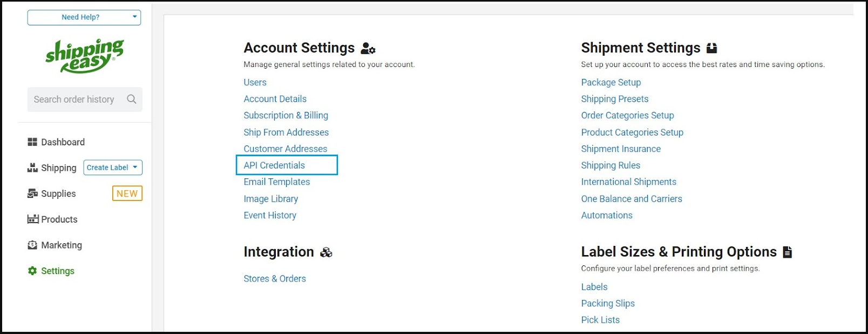
Task: Click the NEW badge beside Supplies
Action: (127, 193)
